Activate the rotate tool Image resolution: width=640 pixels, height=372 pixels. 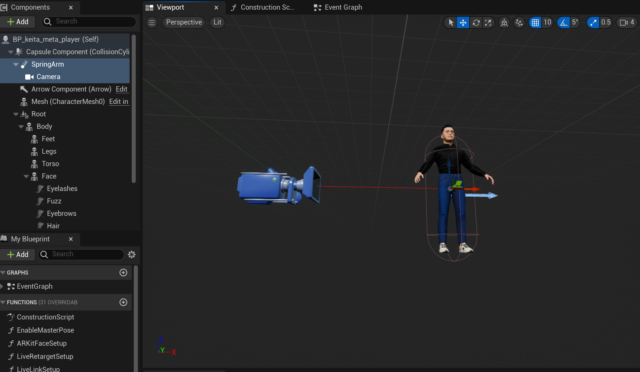(x=476, y=22)
